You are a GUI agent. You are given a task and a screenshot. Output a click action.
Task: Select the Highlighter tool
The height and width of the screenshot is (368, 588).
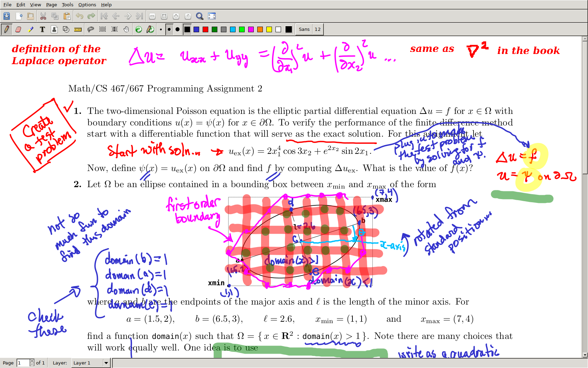pyautogui.click(x=31, y=29)
